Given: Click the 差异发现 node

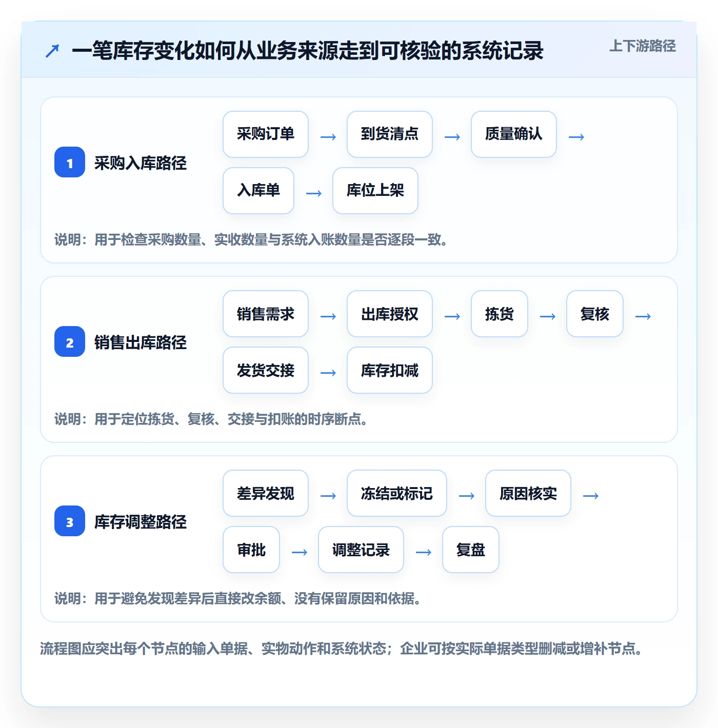Looking at the screenshot, I should [x=266, y=493].
